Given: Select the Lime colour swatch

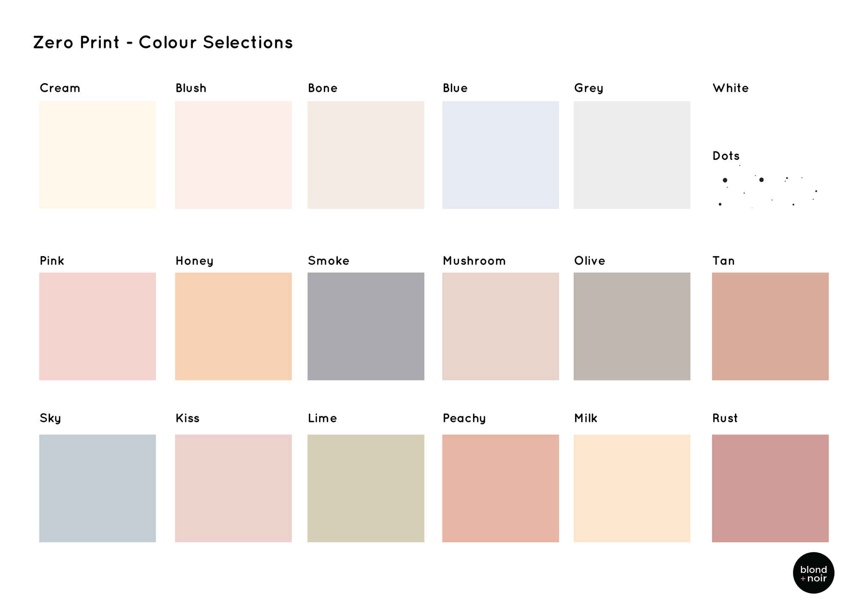Looking at the screenshot, I should 366,488.
